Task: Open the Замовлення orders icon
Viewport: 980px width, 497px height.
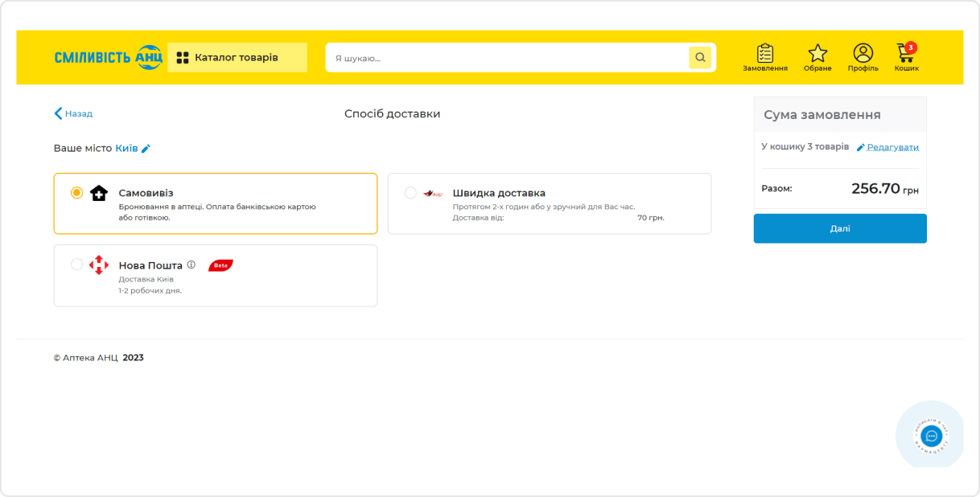Action: click(x=764, y=55)
